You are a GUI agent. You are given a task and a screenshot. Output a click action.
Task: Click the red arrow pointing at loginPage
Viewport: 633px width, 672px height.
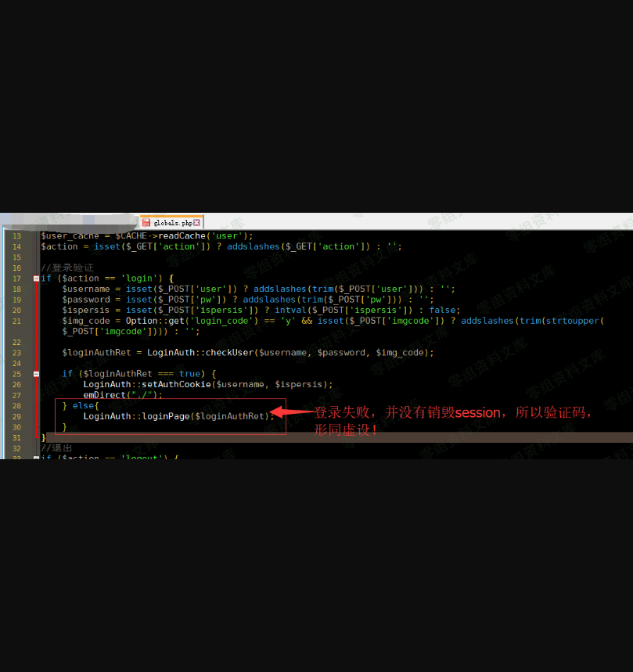291,412
